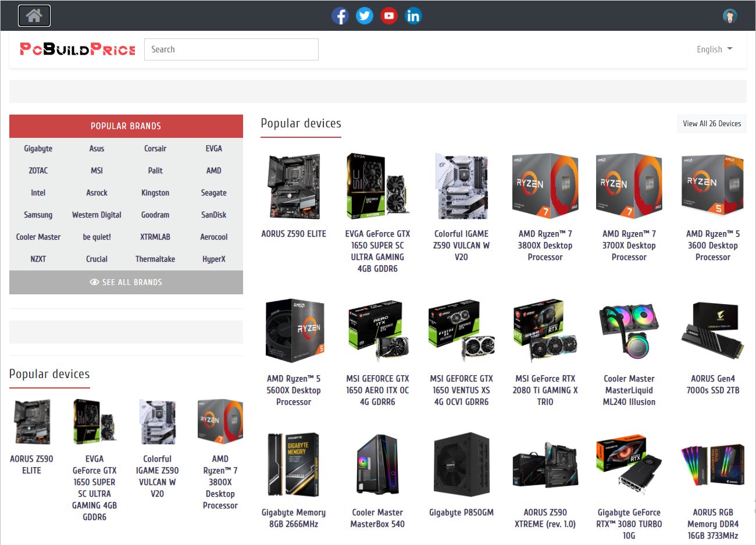
Task: Select the Cooler Master brand
Action: point(38,237)
